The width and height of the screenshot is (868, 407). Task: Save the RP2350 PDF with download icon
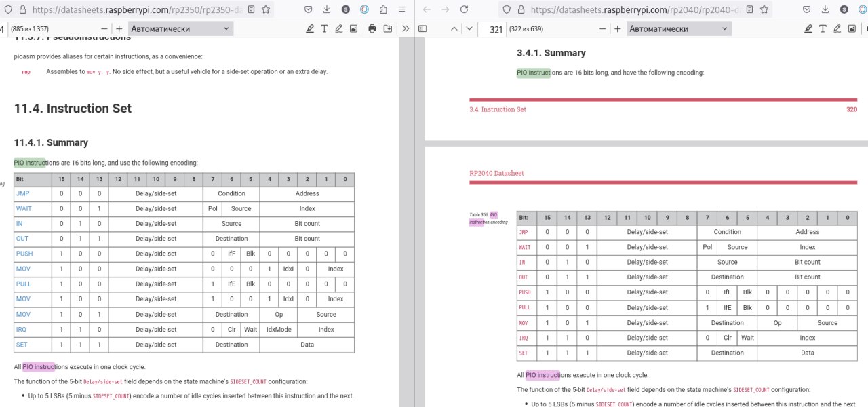point(387,28)
